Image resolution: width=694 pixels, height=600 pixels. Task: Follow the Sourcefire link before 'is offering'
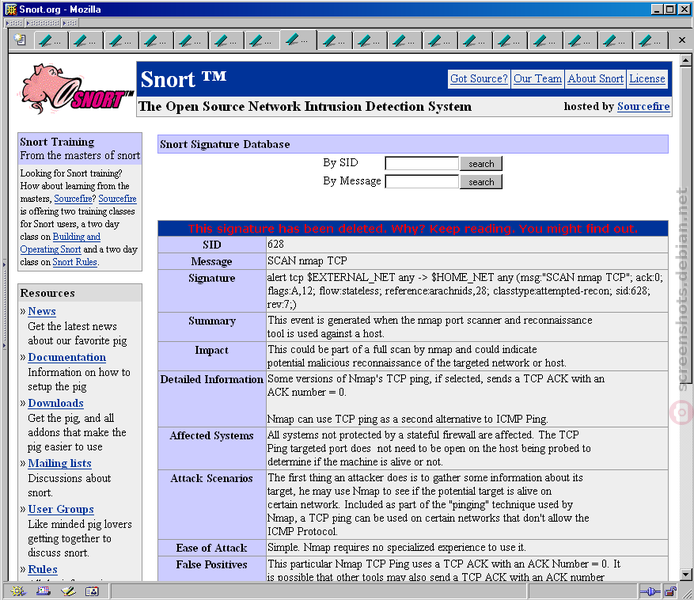(117, 199)
